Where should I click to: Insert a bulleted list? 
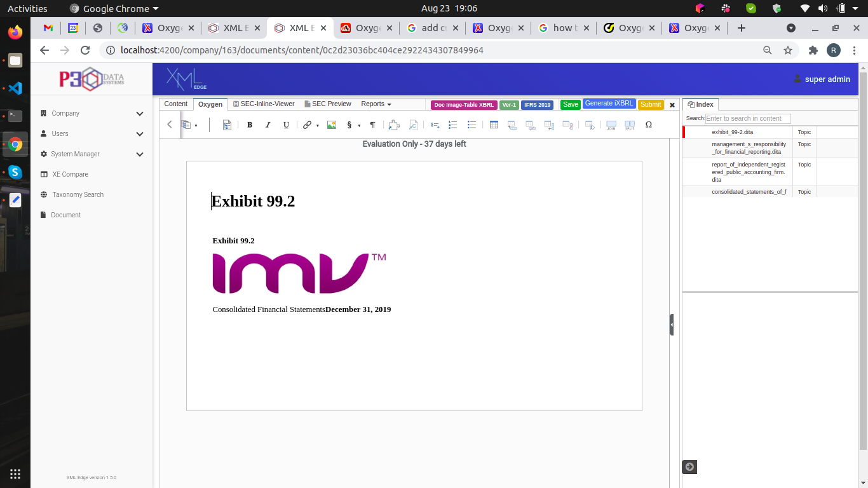pos(471,125)
